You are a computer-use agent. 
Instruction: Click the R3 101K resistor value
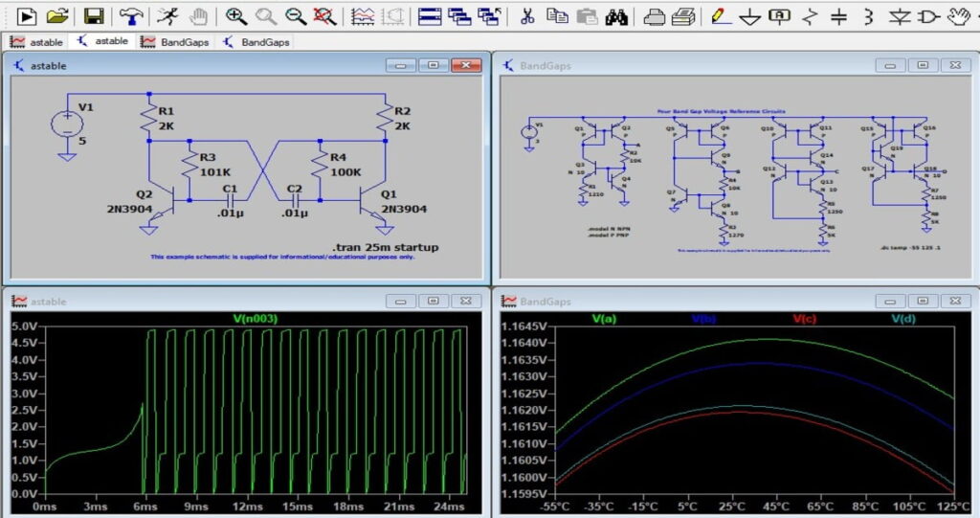(215, 171)
